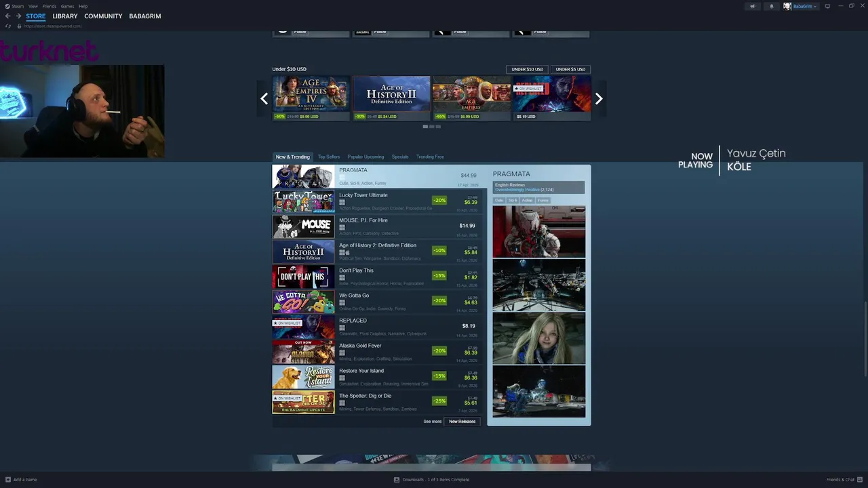Open the BABAGRIM profile section
868x488 pixels.
145,16
